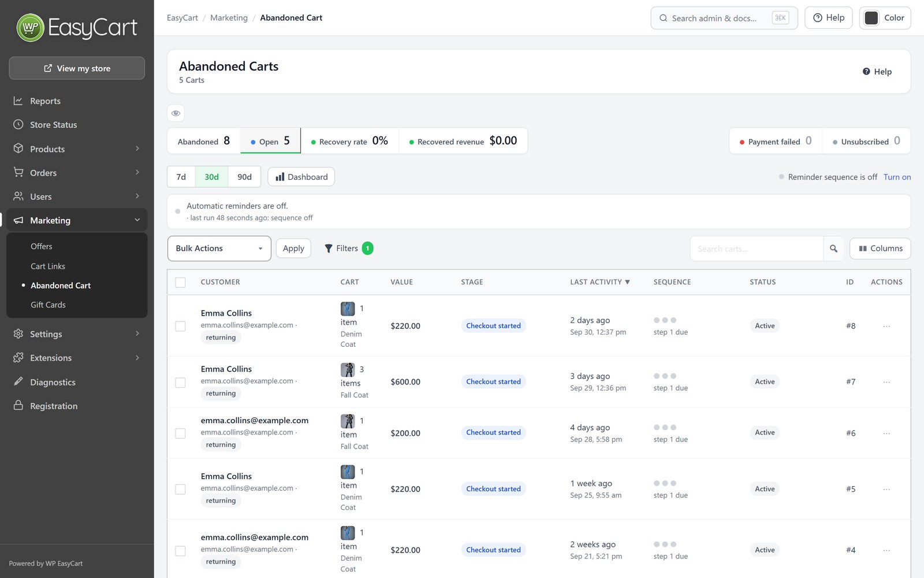Viewport: 924px width, 578px height.
Task: Select checkbox for cart #8
Action: click(x=180, y=326)
